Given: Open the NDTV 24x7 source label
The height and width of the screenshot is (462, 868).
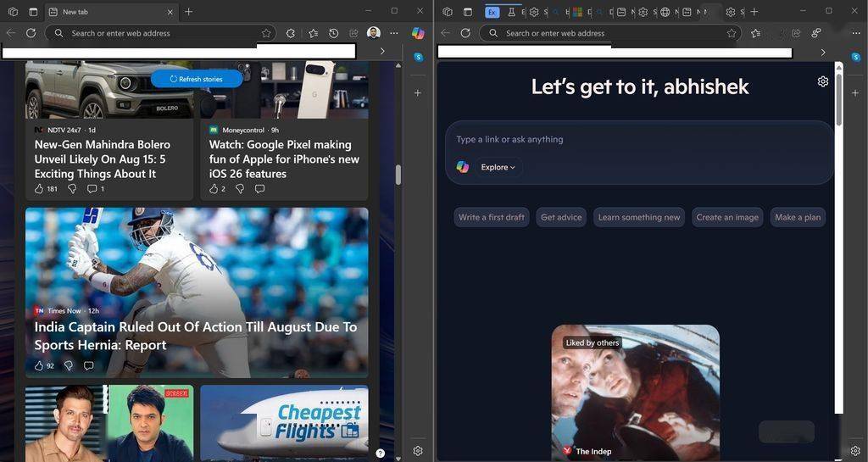Looking at the screenshot, I should (64, 130).
